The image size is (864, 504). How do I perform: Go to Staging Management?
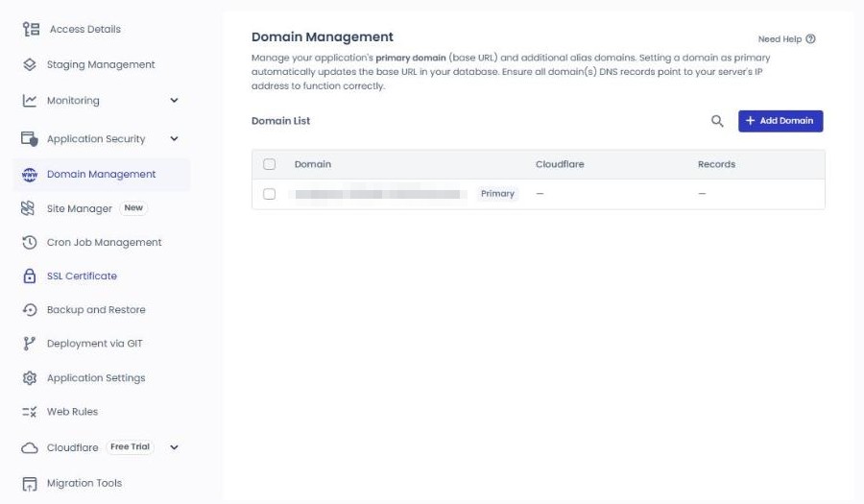click(101, 64)
